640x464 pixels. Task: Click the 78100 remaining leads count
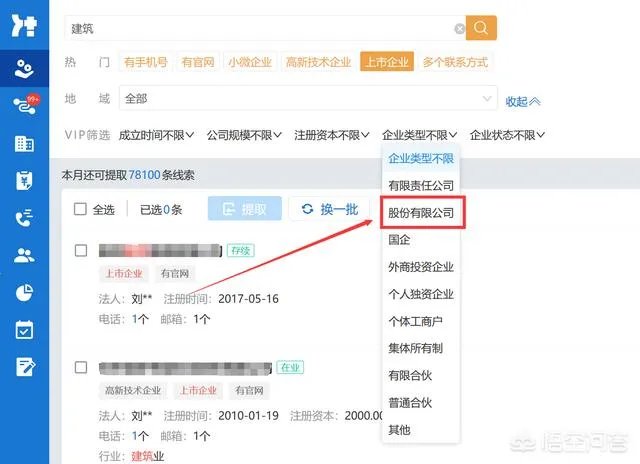pos(144,175)
